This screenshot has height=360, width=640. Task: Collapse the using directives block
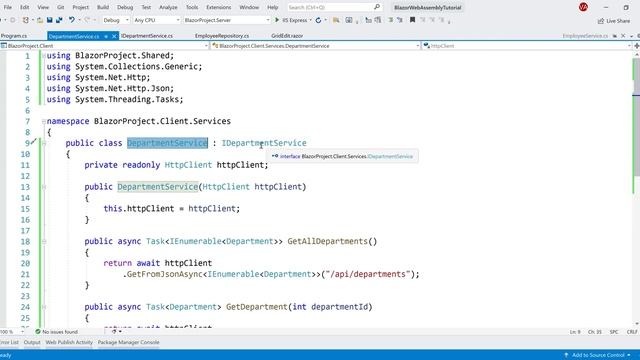tap(44, 56)
